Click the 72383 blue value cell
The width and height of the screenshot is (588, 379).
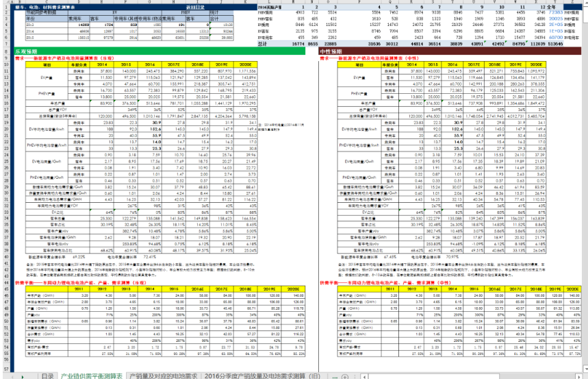(555, 12)
